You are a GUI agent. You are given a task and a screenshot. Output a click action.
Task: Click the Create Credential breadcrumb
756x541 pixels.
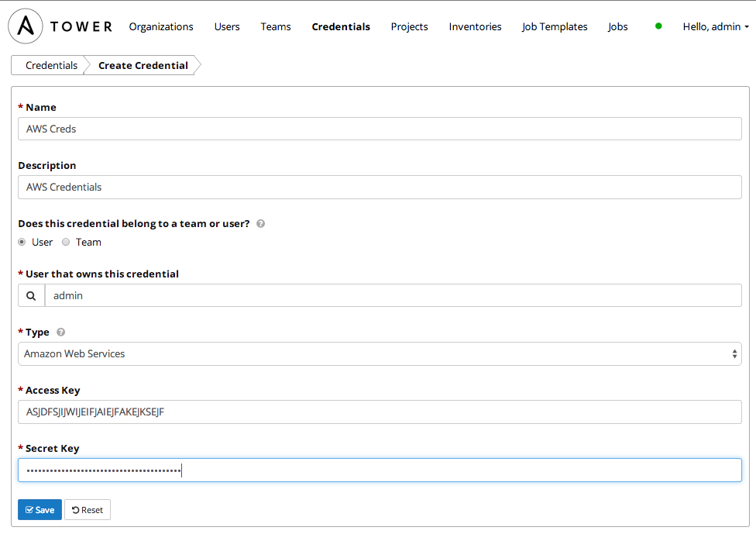[143, 65]
